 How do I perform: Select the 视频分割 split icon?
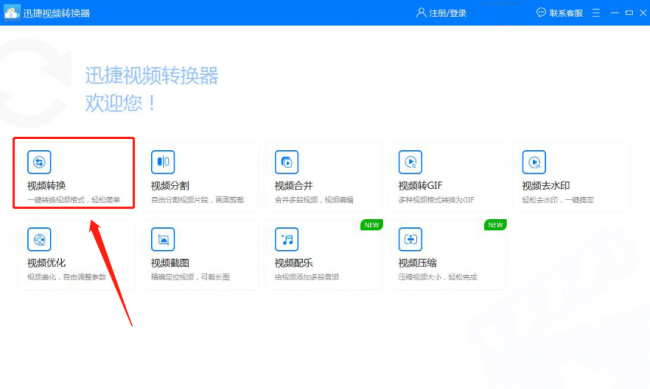tap(163, 162)
